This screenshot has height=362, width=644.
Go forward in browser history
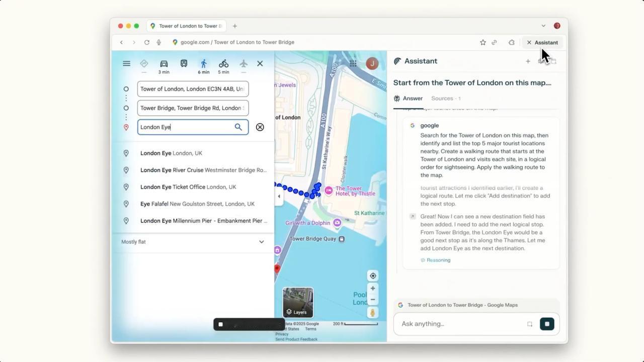pyautogui.click(x=134, y=42)
